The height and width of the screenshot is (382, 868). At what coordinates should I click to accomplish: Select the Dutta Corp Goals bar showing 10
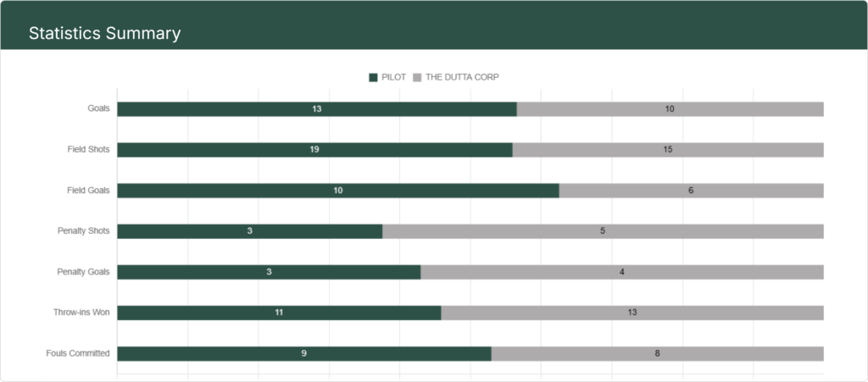(670, 109)
